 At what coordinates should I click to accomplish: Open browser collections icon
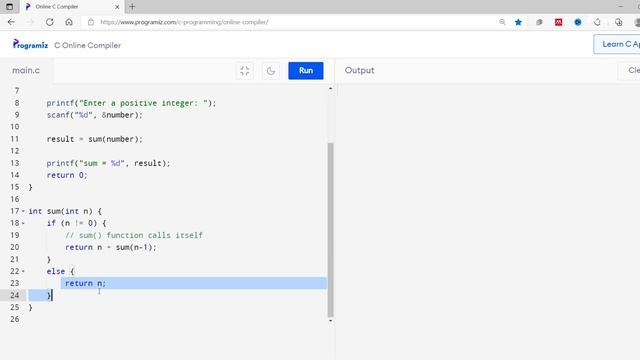[618, 22]
